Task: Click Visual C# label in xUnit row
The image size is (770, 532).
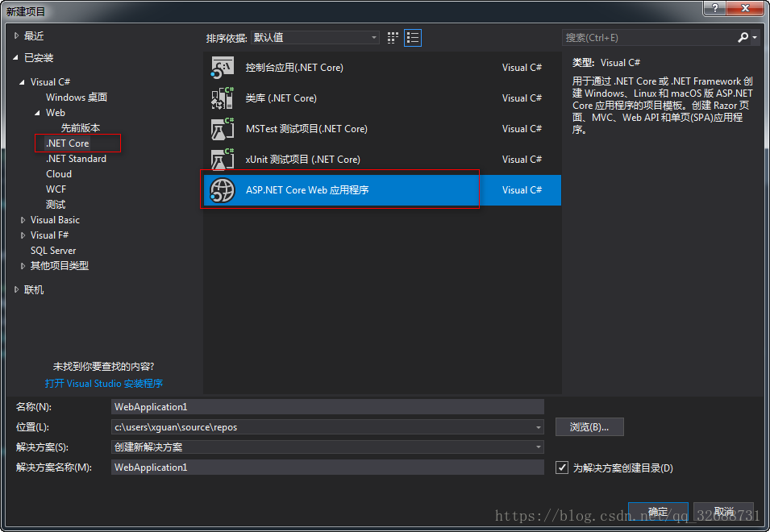Action: coord(522,160)
